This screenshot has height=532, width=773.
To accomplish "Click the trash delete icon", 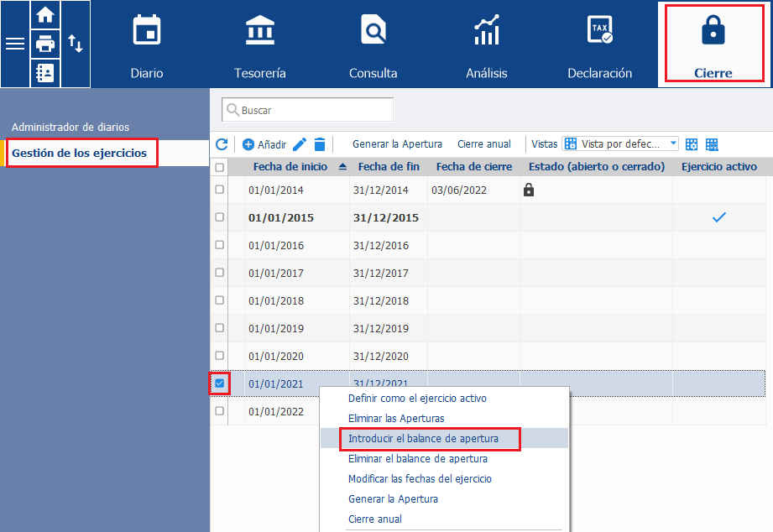I will click(320, 144).
